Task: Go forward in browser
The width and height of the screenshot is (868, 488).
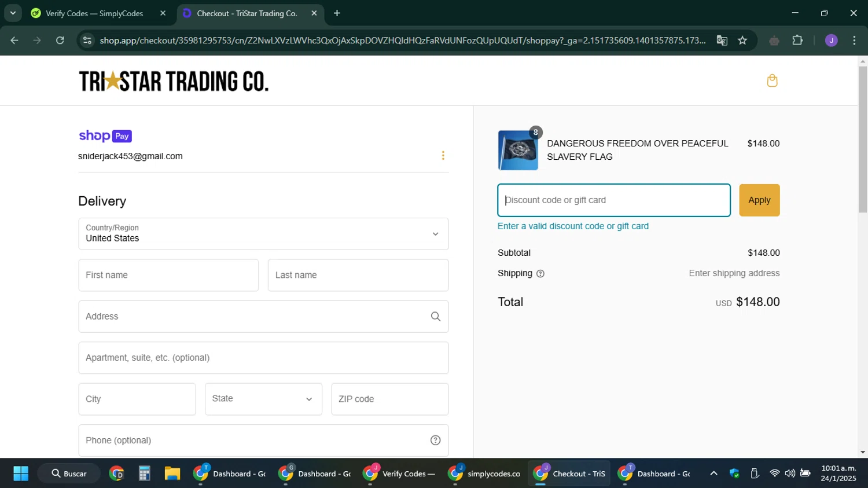Action: pos(37,41)
